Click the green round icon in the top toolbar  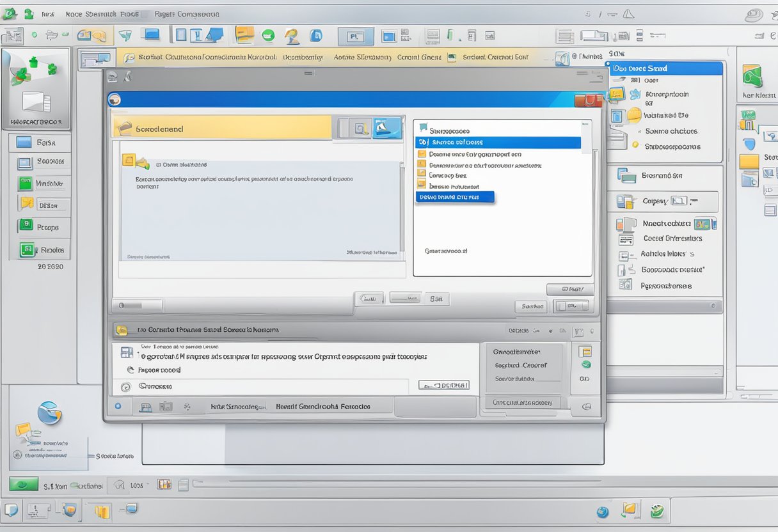(269, 35)
